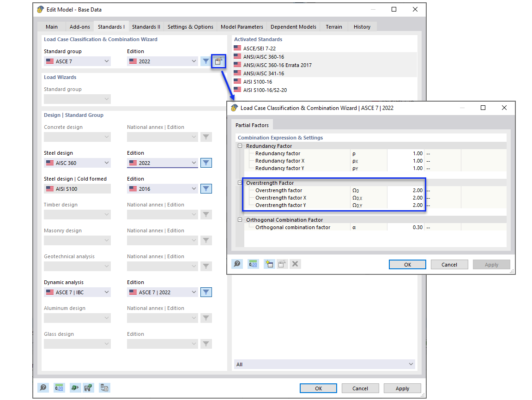Collapse the Orthogonal Combination Factor group
The height and width of the screenshot is (400, 532).
(240, 220)
